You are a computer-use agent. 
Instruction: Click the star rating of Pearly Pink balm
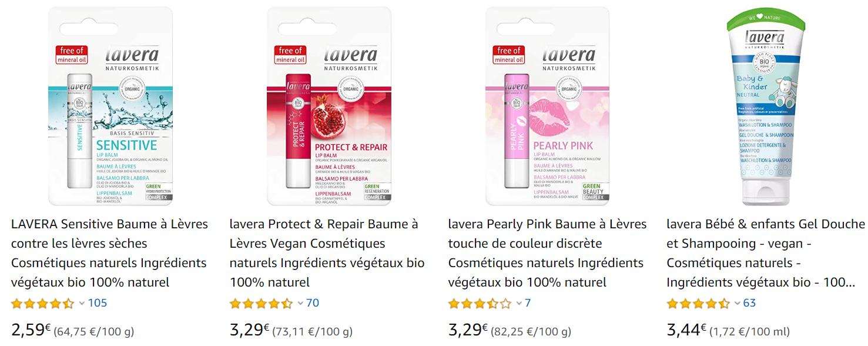click(x=480, y=304)
